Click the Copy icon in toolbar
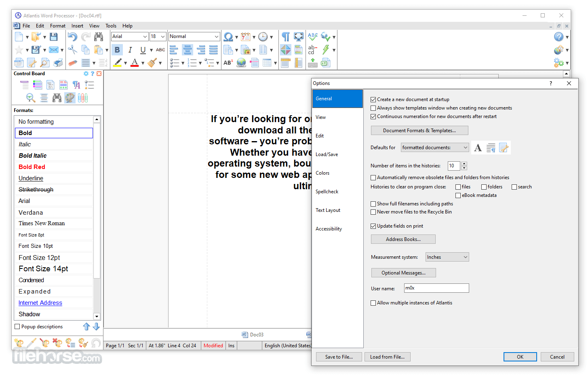 coord(85,50)
